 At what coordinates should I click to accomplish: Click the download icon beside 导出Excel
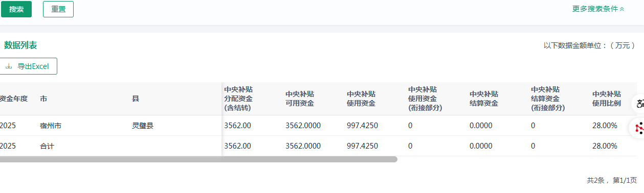coord(9,66)
